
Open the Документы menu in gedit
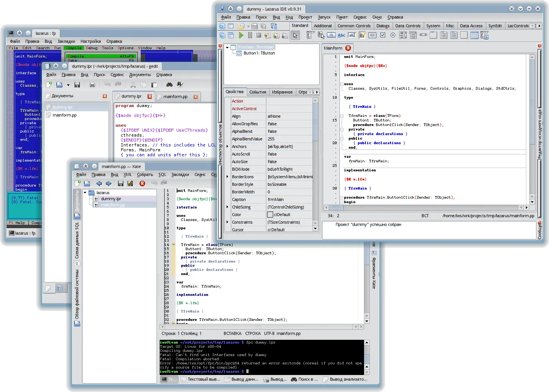(140, 75)
